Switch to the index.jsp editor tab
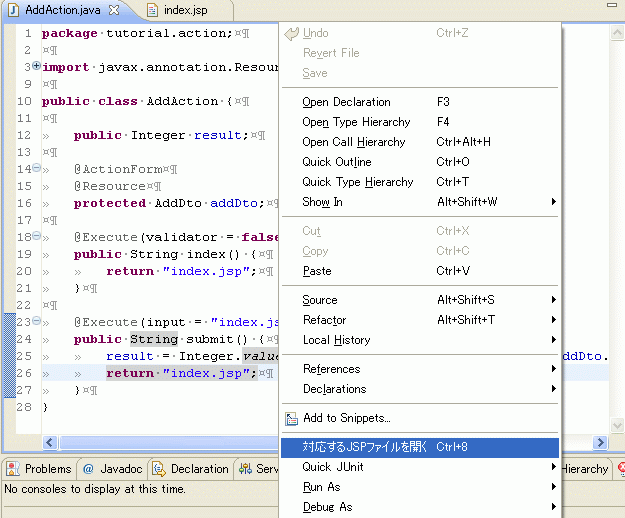 point(185,10)
